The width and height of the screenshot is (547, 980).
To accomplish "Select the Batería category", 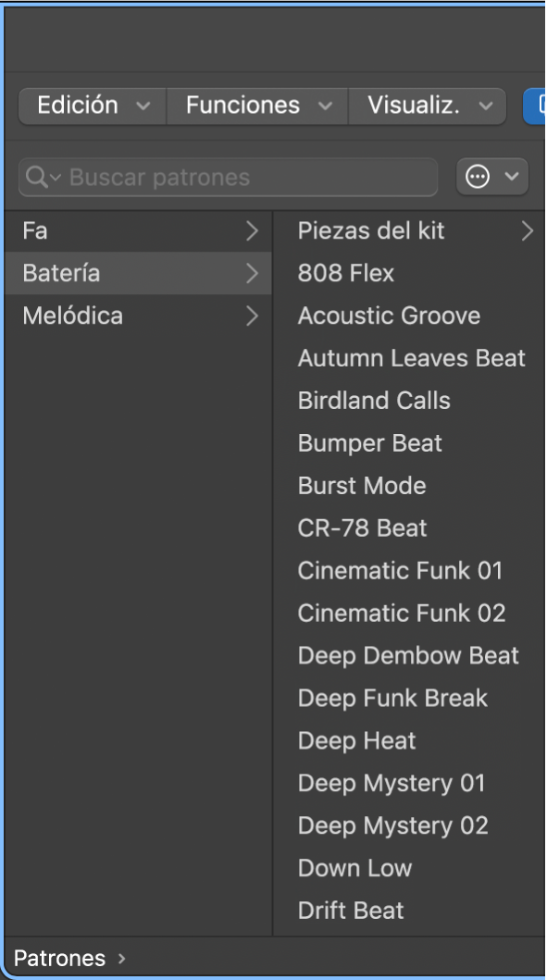I will (138, 273).
